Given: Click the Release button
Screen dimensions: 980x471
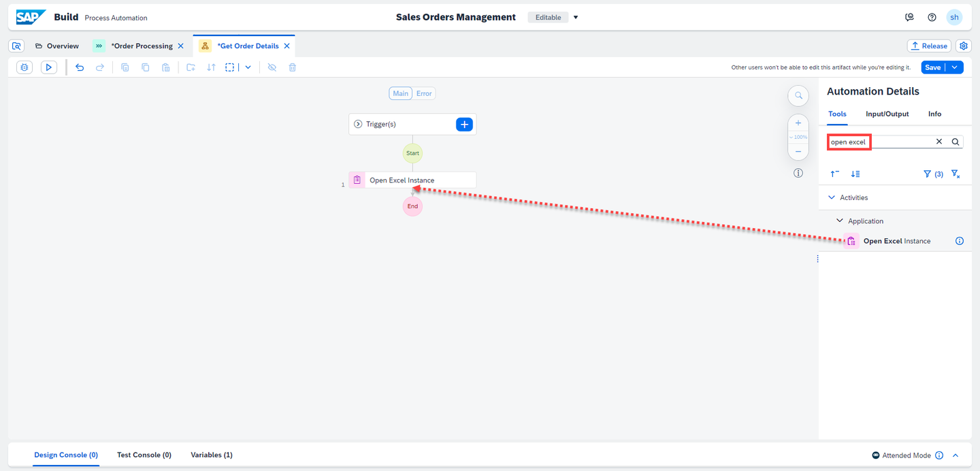Looking at the screenshot, I should pos(929,46).
